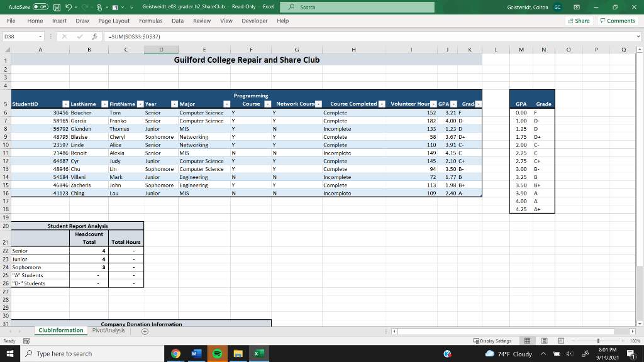Switch to Page Layout view icon

tap(544, 340)
